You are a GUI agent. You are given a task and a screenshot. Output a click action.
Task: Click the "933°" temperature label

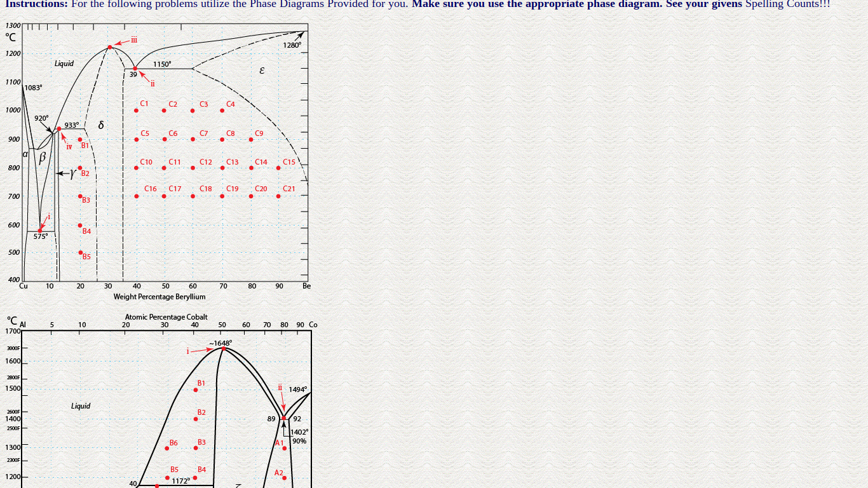point(72,125)
